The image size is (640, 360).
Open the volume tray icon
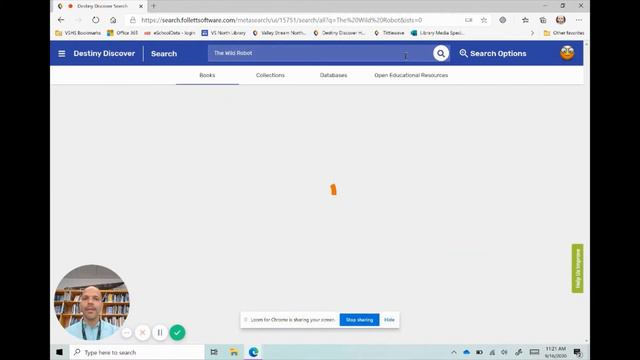[504, 352]
